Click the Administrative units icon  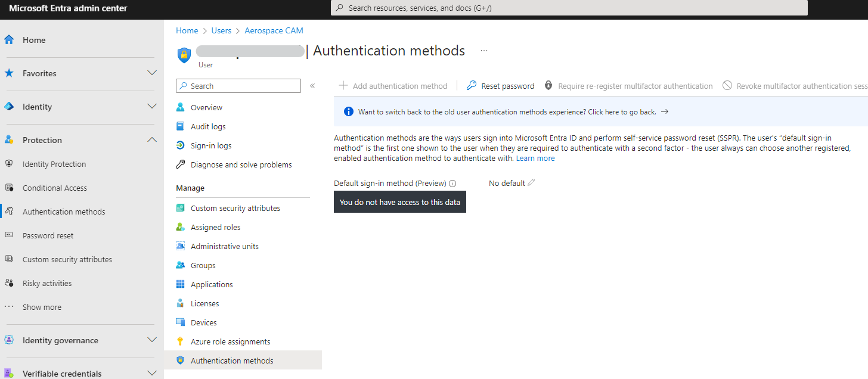pyautogui.click(x=180, y=246)
